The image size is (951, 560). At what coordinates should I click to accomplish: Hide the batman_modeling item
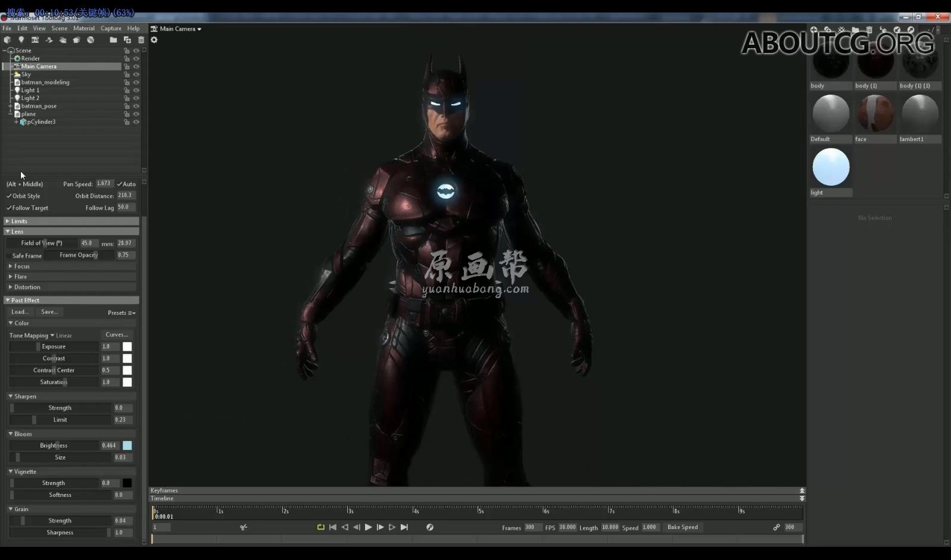tap(136, 82)
